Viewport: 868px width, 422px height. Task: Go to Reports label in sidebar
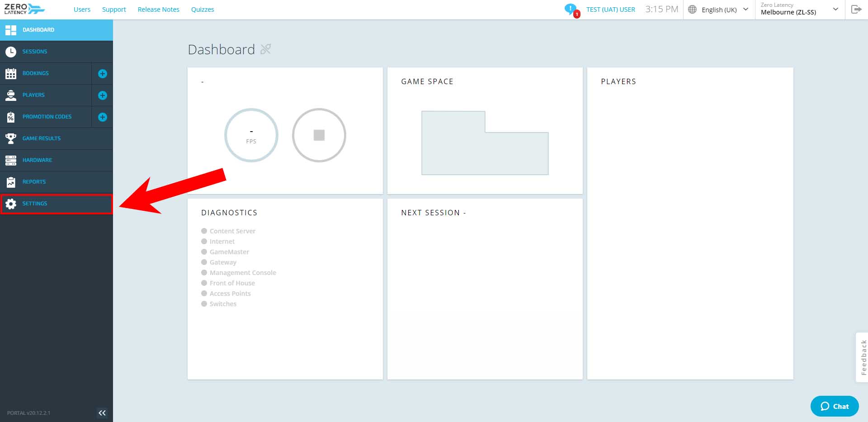(x=34, y=182)
